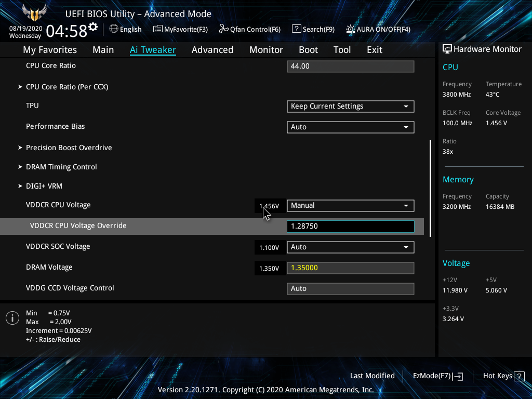The width and height of the screenshot is (532, 399).
Task: Open the Boot tab
Action: (308, 49)
